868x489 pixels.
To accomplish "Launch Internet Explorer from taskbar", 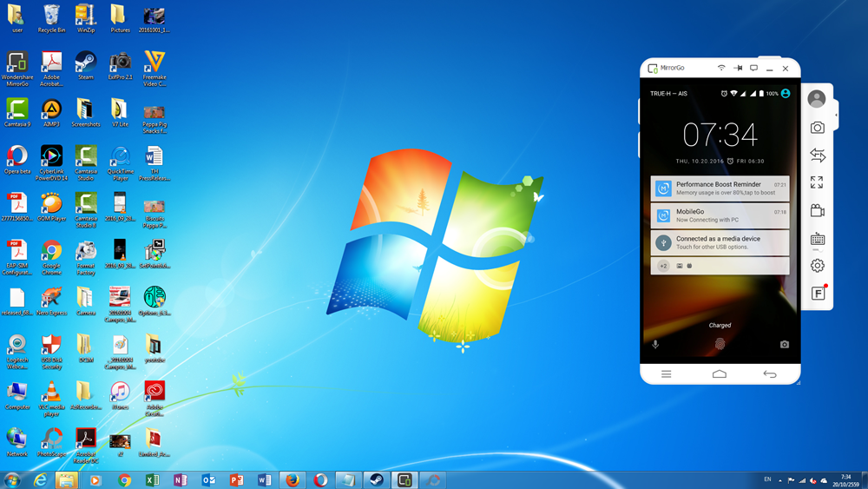I will coord(40,480).
